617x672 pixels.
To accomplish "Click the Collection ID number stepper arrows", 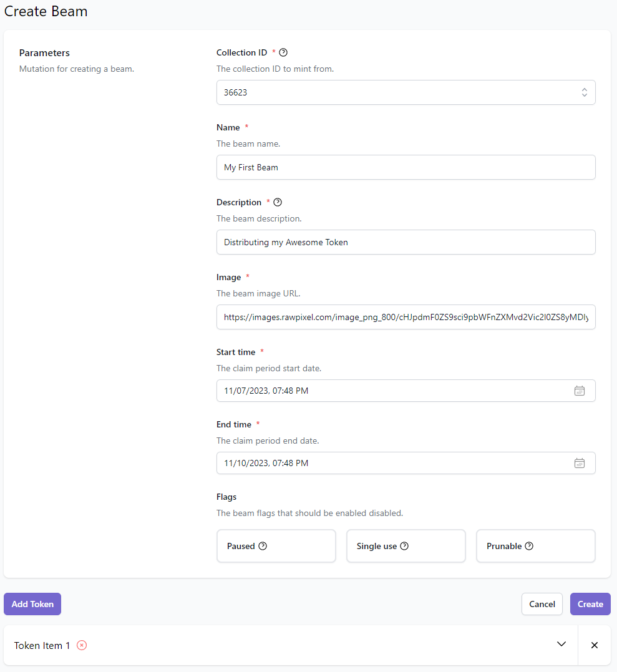I will [x=585, y=92].
